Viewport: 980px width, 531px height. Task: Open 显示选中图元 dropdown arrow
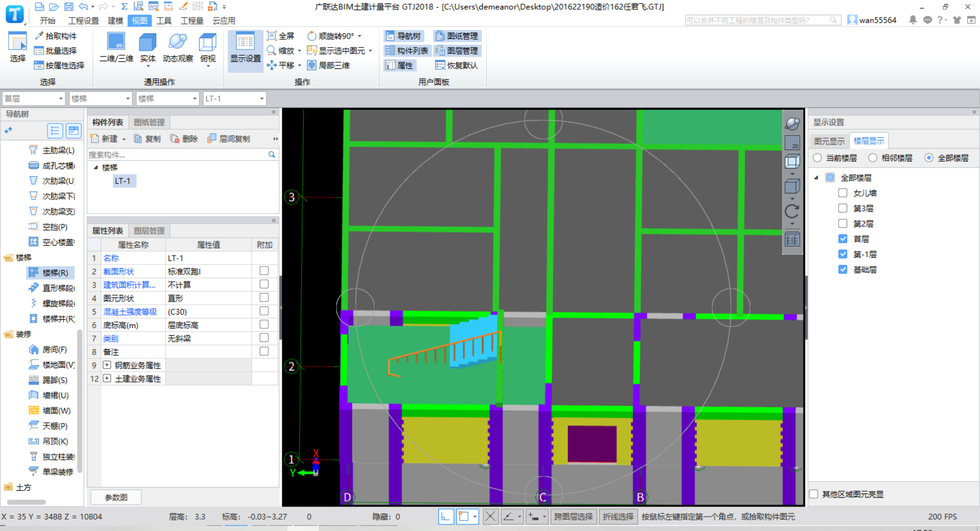point(371,51)
